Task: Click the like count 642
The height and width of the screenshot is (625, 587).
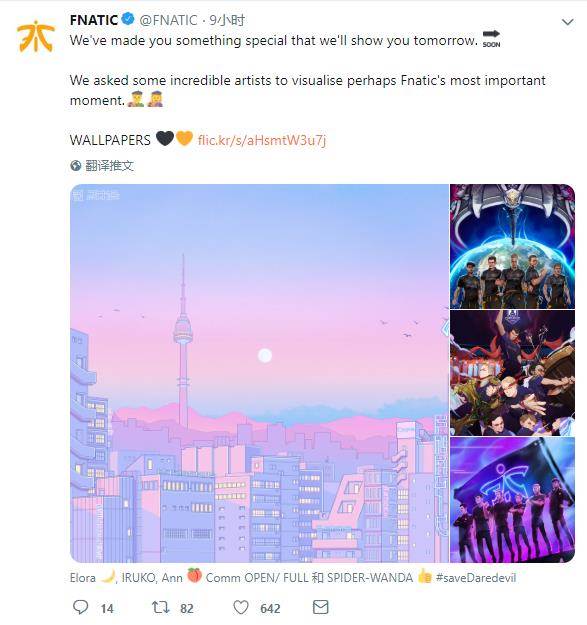Action: [x=270, y=609]
